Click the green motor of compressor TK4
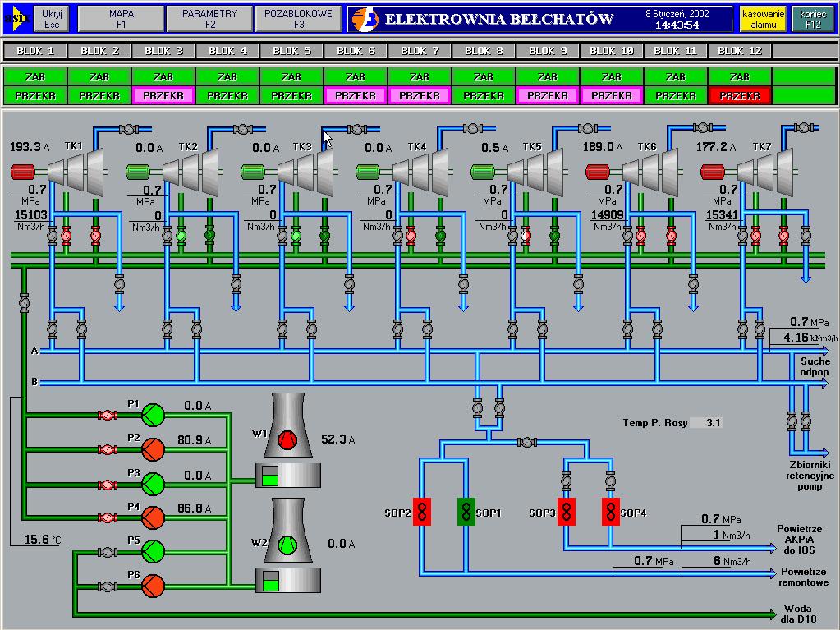The height and width of the screenshot is (630, 840). (x=368, y=172)
